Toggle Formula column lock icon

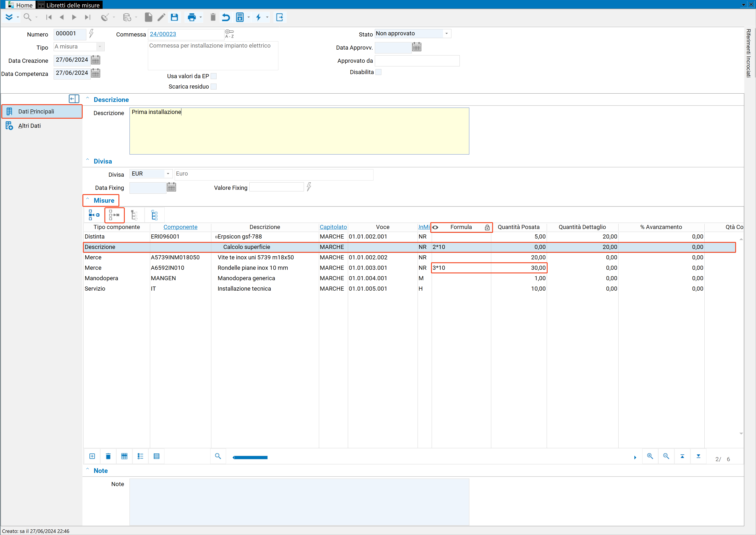click(487, 227)
